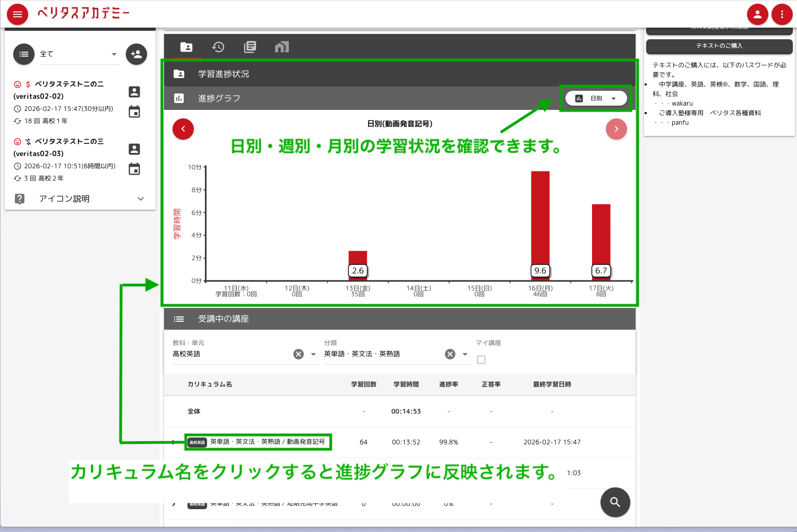
Task: Click the forward arrow on the progress graph
Action: (x=616, y=129)
